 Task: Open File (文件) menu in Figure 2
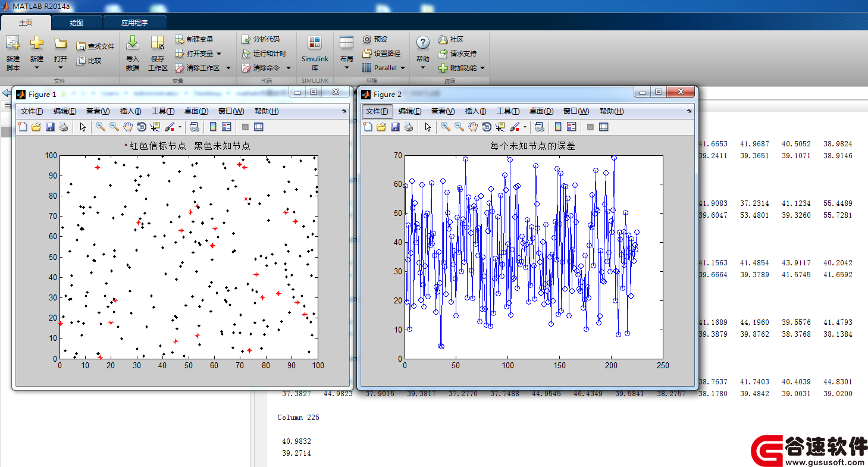(x=377, y=111)
